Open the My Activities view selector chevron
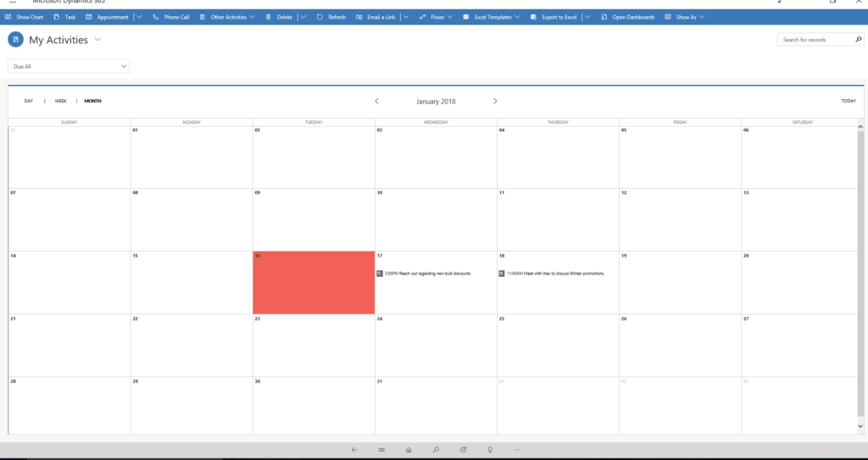Viewport: 868px width, 460px height. point(98,40)
